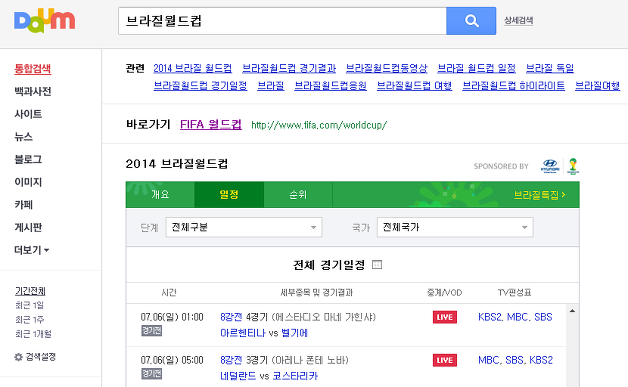628x387 pixels.
Task: Click the TV편성표 column header
Action: tap(514, 293)
